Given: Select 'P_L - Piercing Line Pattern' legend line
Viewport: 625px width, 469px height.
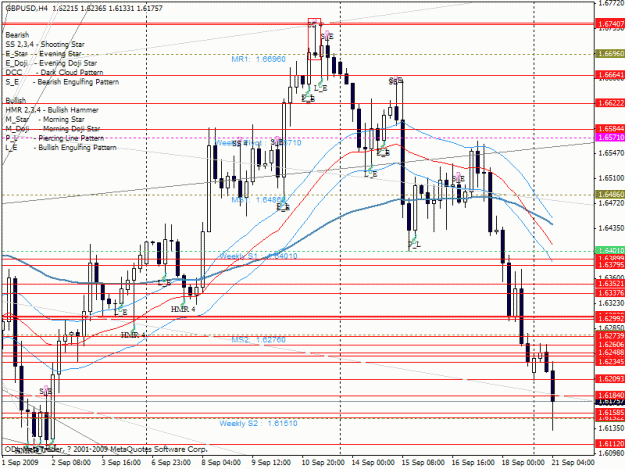Looking at the screenshot, I should point(55,138).
